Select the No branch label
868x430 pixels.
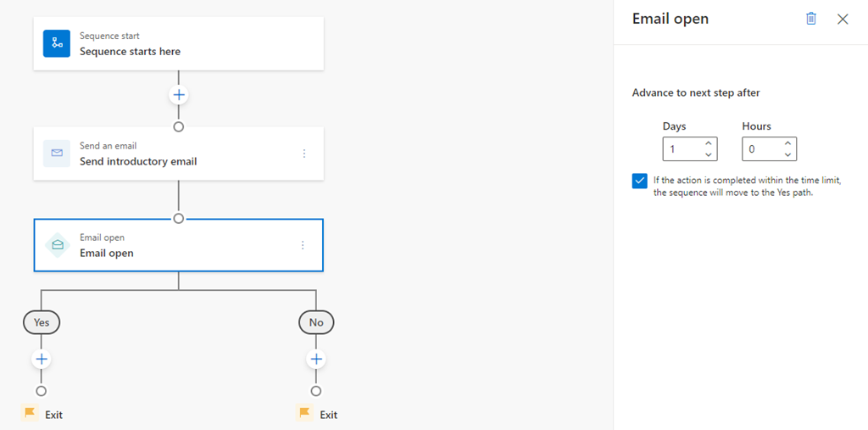coord(316,322)
